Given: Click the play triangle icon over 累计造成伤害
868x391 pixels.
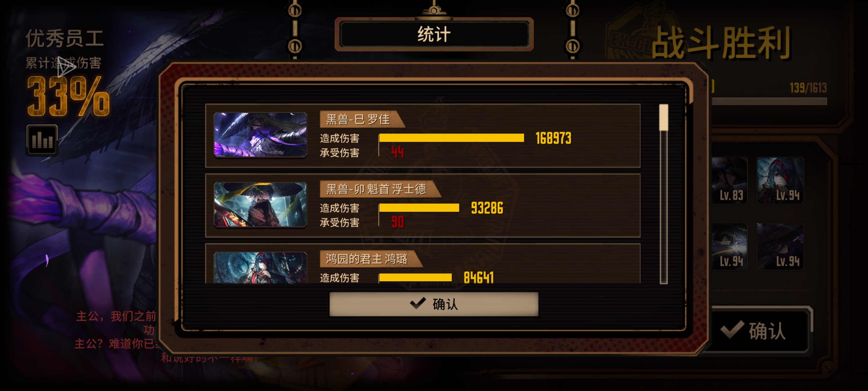Looking at the screenshot, I should [66, 66].
